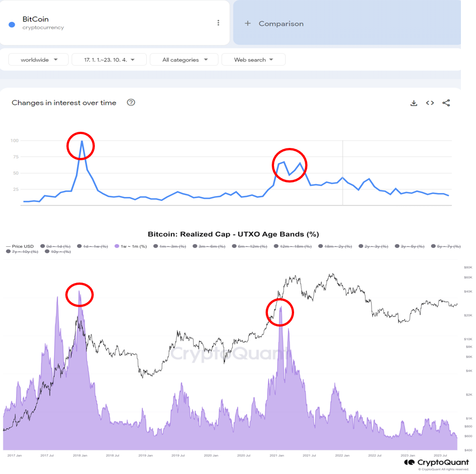Viewport: 476px width, 474px height.
Task: Share the Changes in interest chart
Action: (446, 103)
